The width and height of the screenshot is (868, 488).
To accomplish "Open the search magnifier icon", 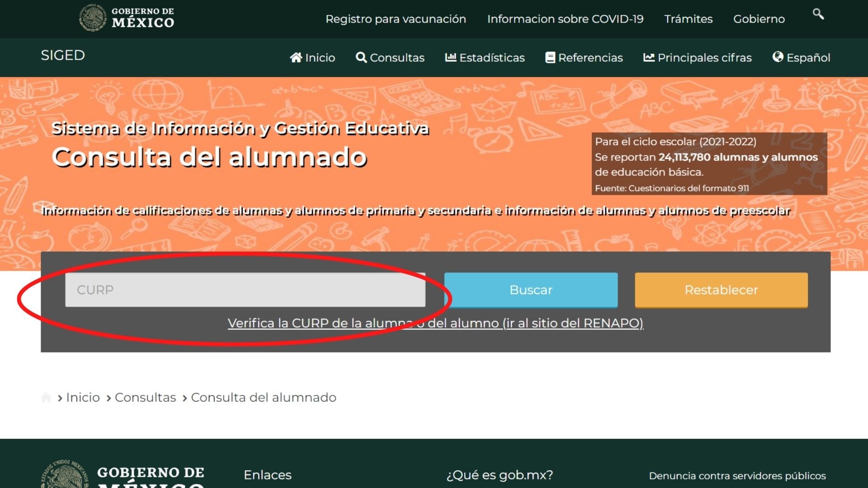I will (x=818, y=14).
